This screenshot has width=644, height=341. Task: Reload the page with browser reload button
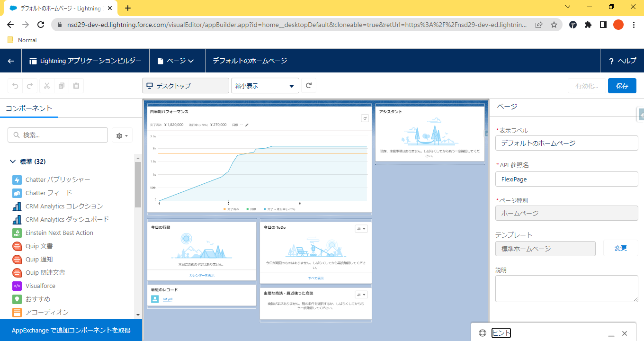click(x=41, y=25)
